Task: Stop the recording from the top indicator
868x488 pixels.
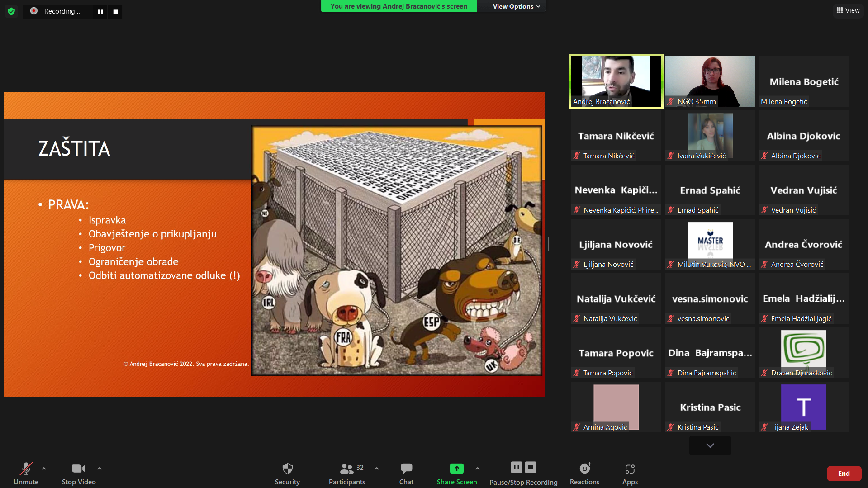Action: 115,12
